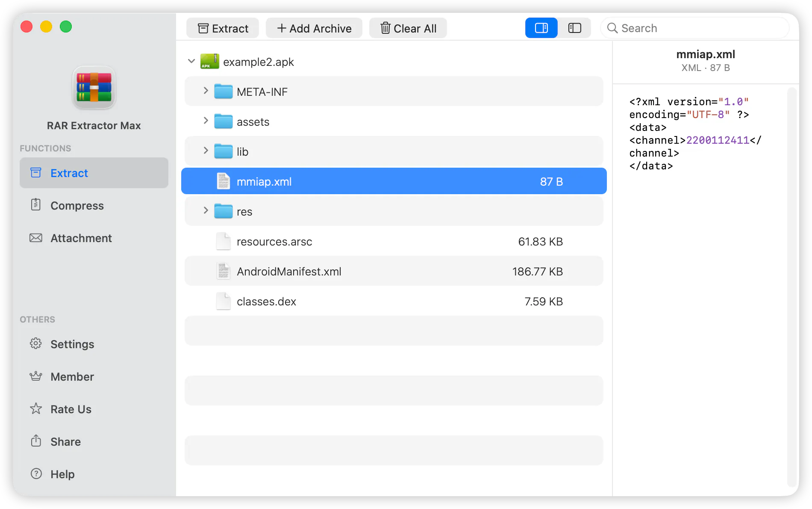Image resolution: width=812 pixels, height=509 pixels.
Task: Click the 61.83 KB size value
Action: (x=540, y=242)
